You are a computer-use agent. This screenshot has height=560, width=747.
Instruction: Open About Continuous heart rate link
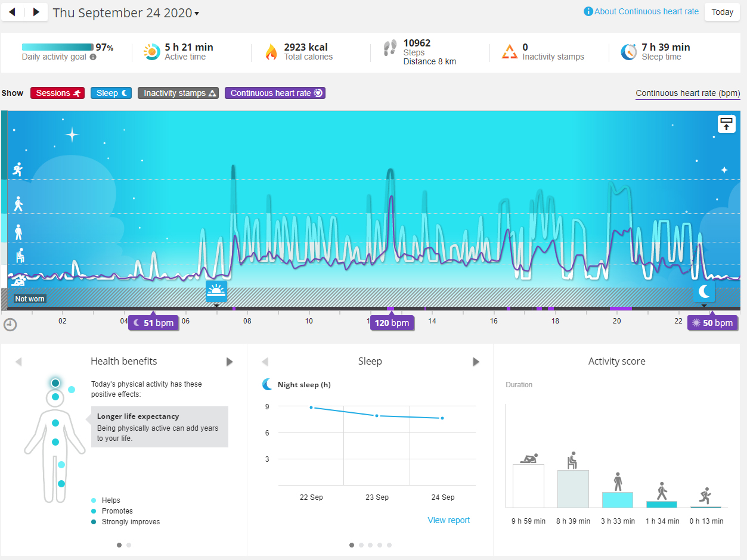point(641,11)
